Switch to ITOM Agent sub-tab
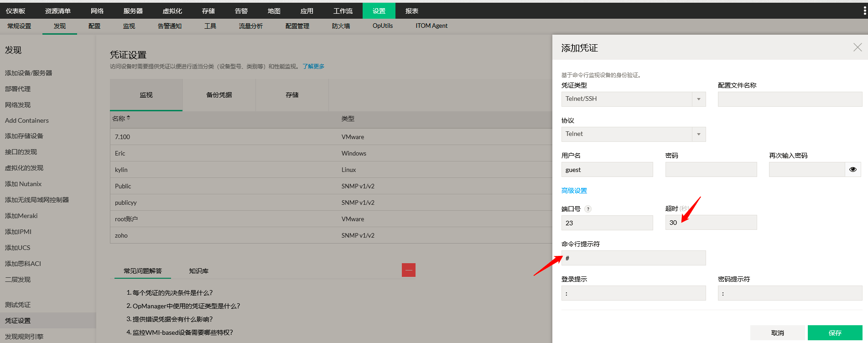The image size is (868, 343). click(x=431, y=26)
